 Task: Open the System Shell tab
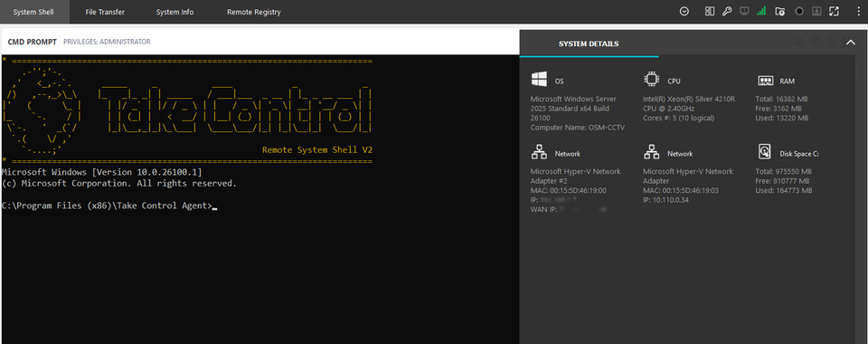(33, 12)
